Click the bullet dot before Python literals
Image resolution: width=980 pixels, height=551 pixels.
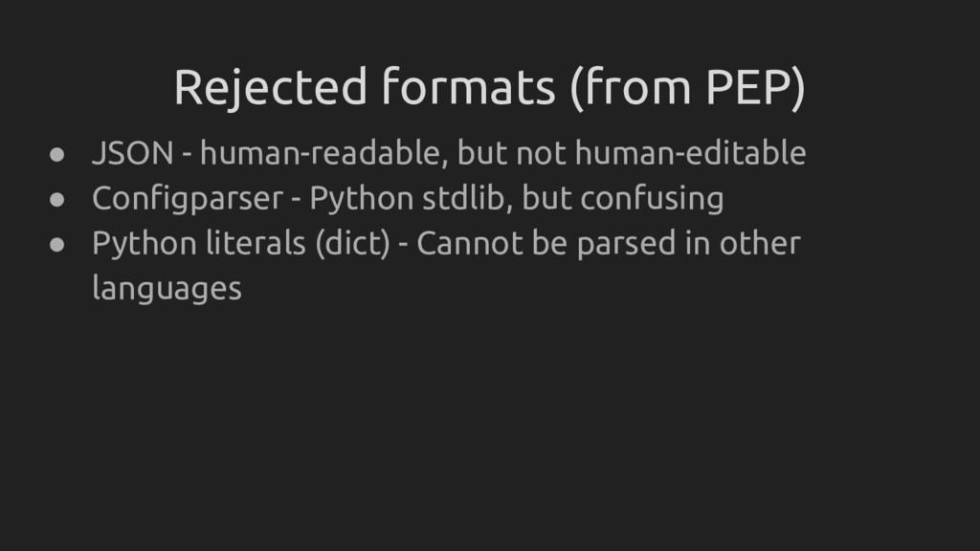(57, 244)
